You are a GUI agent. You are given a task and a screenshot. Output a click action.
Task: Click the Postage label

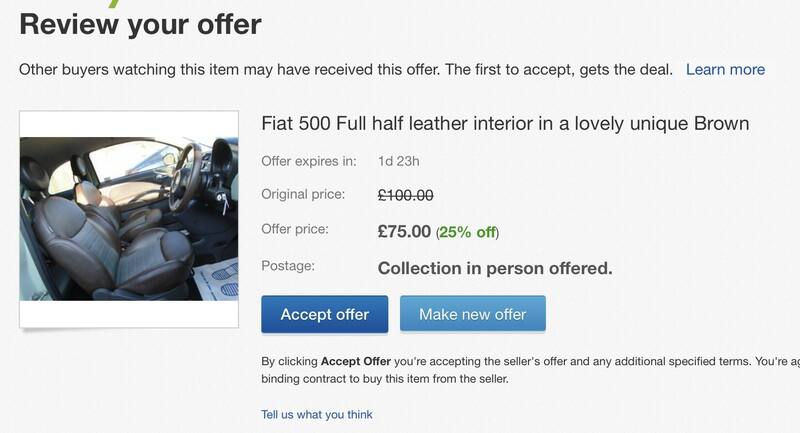(288, 265)
